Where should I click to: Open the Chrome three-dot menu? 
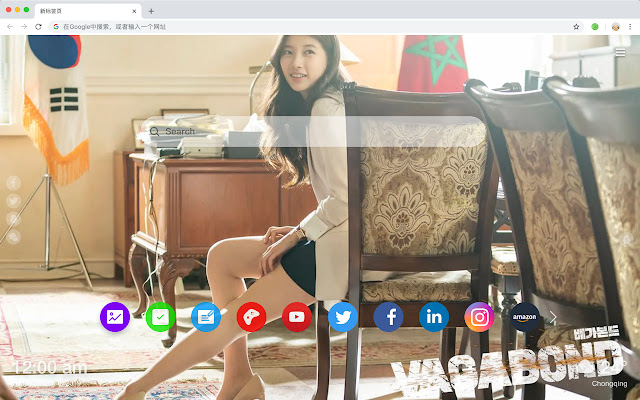tap(630, 27)
